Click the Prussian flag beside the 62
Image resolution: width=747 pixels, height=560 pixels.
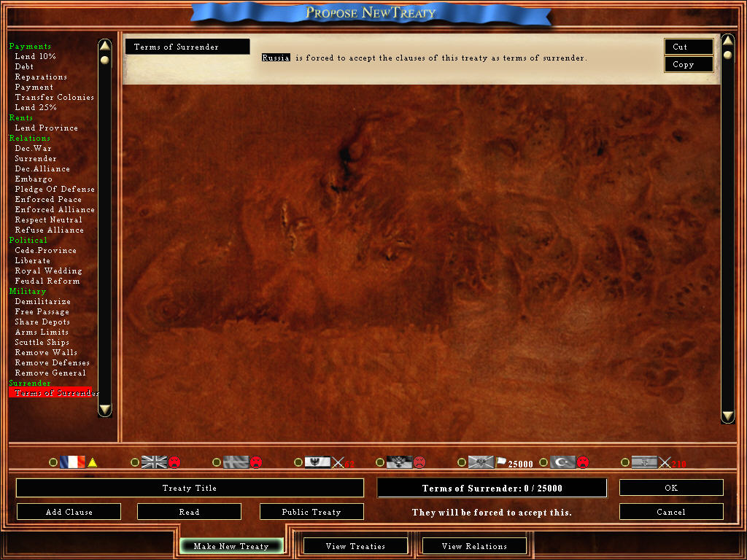318,462
